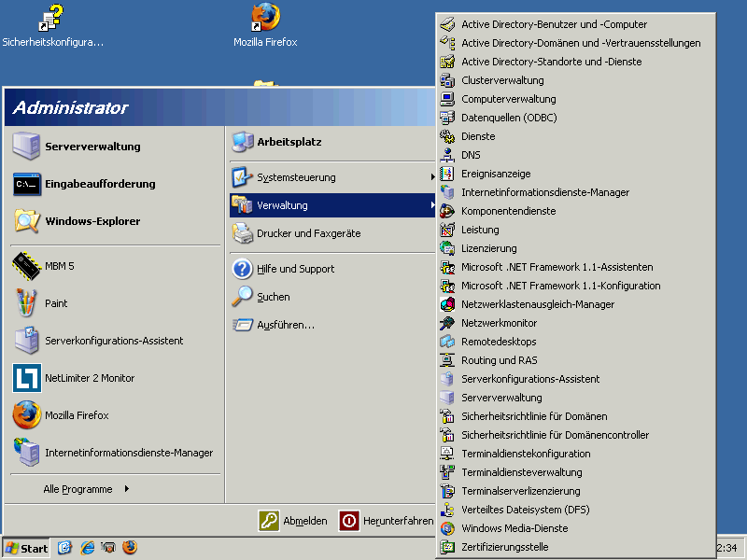Select Suchen in the Start menu

[332, 297]
